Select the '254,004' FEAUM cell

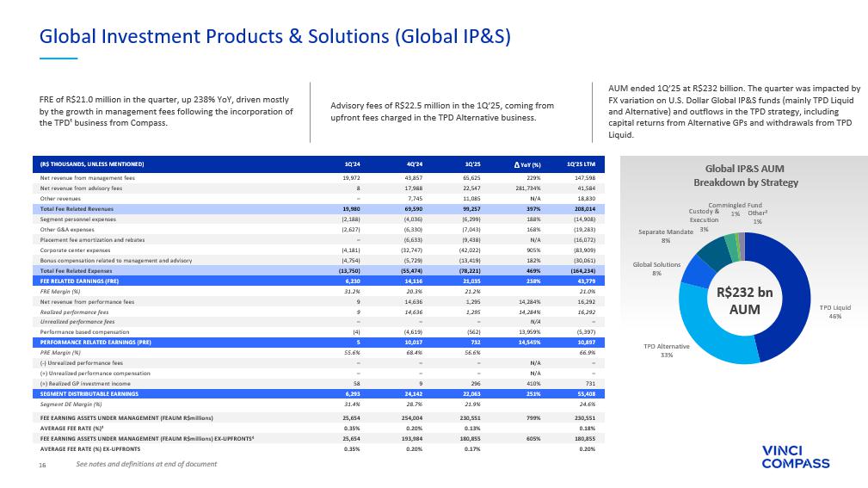pos(413,418)
